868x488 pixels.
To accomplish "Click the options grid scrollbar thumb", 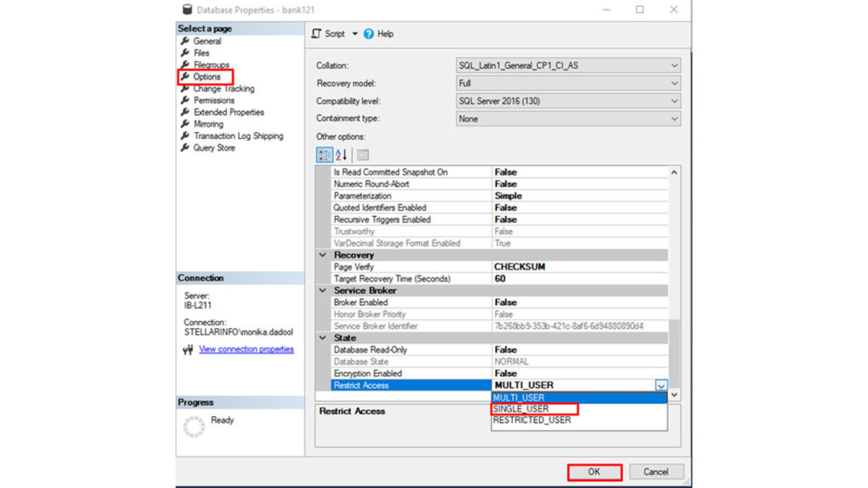I will tap(674, 354).
